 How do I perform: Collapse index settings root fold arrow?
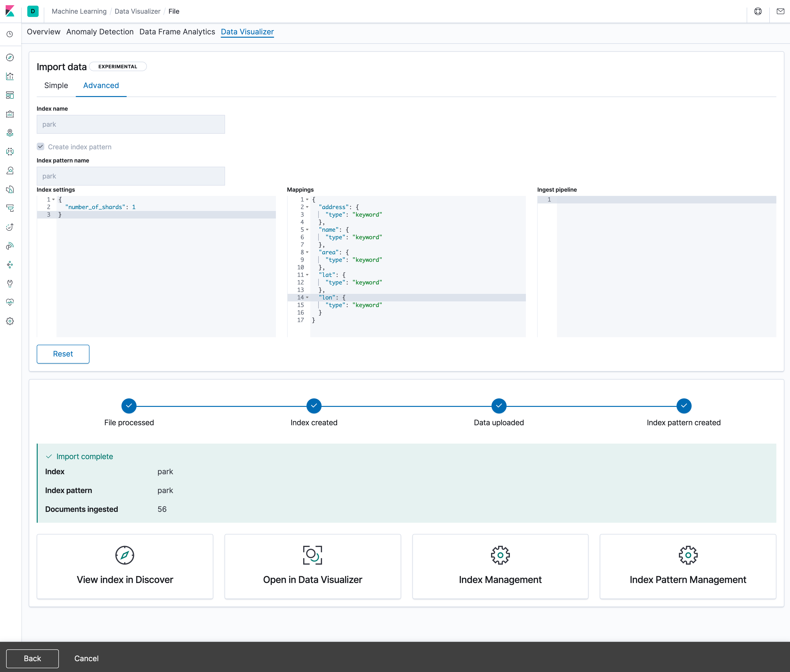click(x=54, y=200)
